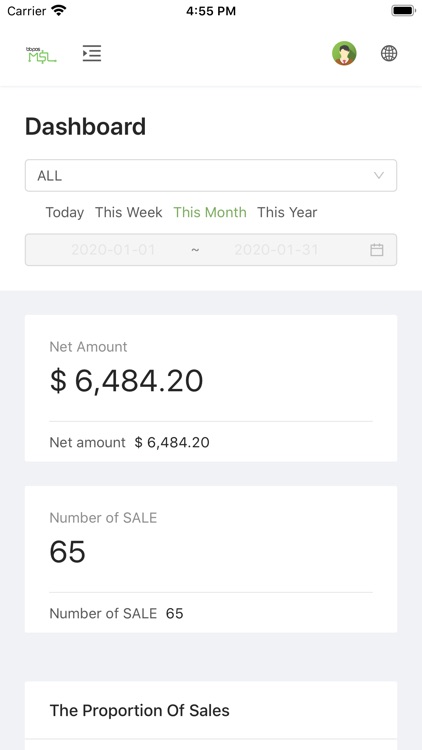Tap the bbpos M$L logo
The image size is (422, 750).
[41, 55]
